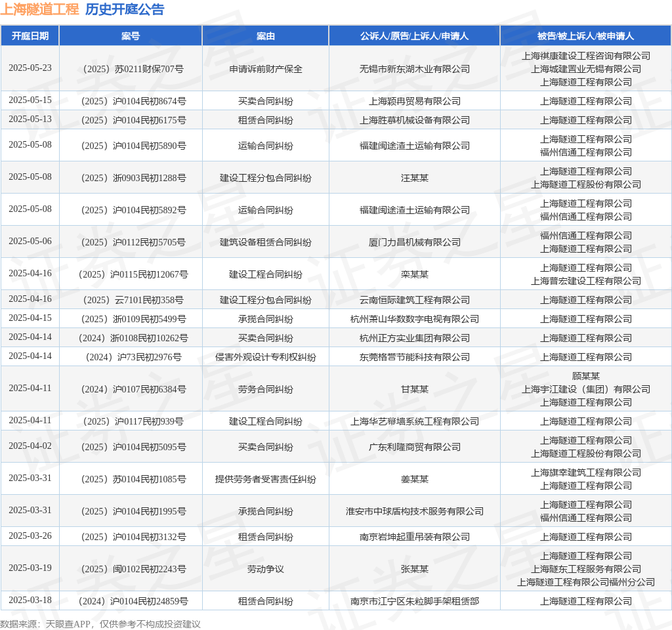Click the cause 建筑设备租赁合同纠纷

click(266, 242)
